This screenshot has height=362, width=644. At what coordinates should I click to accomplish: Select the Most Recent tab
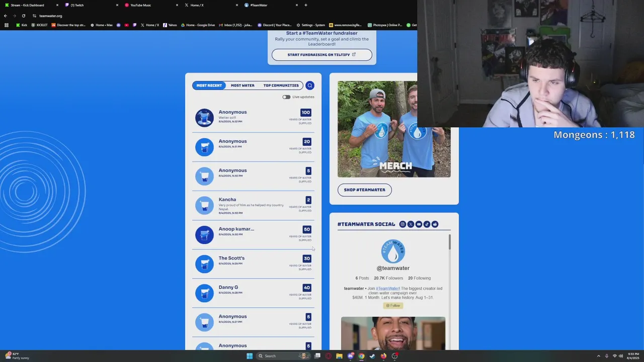(209, 85)
